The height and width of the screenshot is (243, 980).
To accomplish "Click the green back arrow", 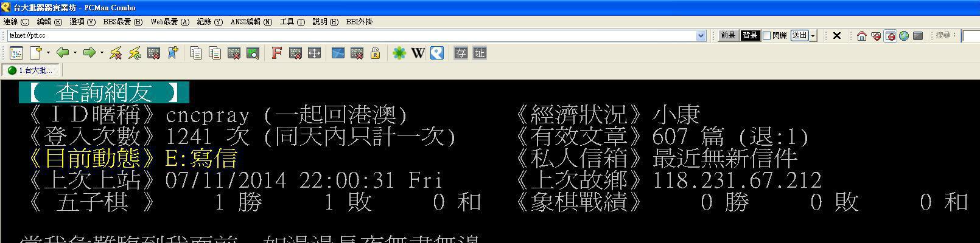I will pyautogui.click(x=63, y=53).
